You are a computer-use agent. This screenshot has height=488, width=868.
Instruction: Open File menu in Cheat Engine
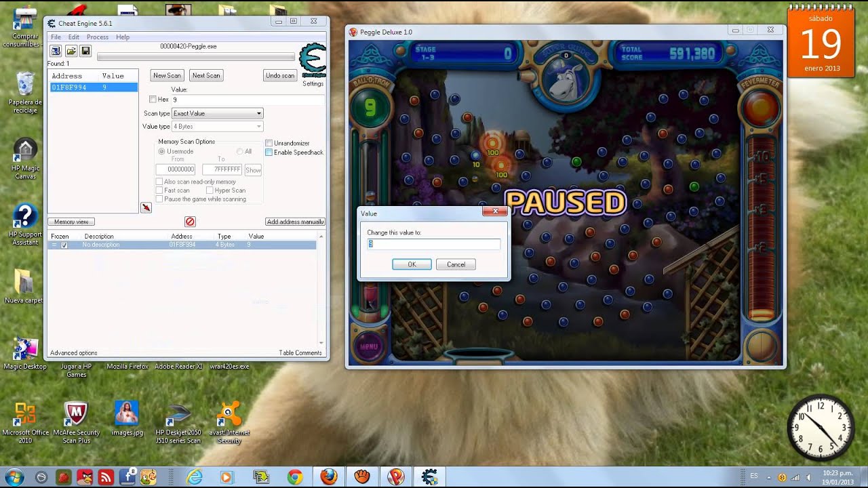[x=56, y=37]
